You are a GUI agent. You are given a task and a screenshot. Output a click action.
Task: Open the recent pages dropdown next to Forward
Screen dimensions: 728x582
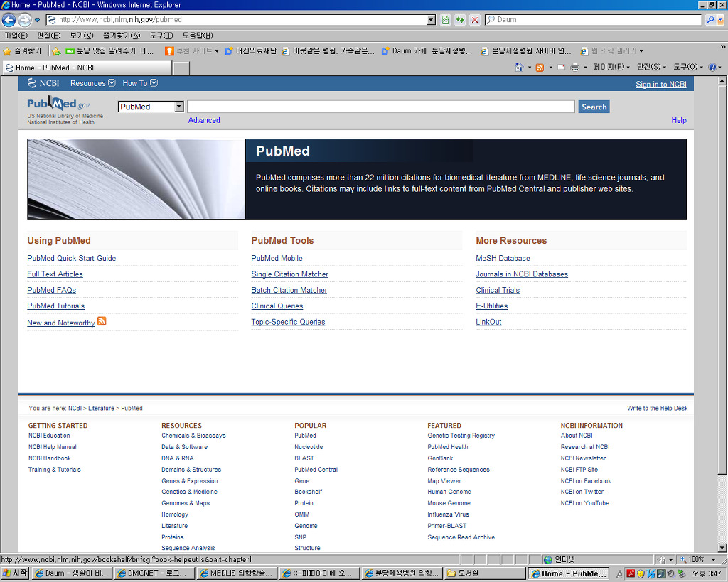[x=37, y=21]
